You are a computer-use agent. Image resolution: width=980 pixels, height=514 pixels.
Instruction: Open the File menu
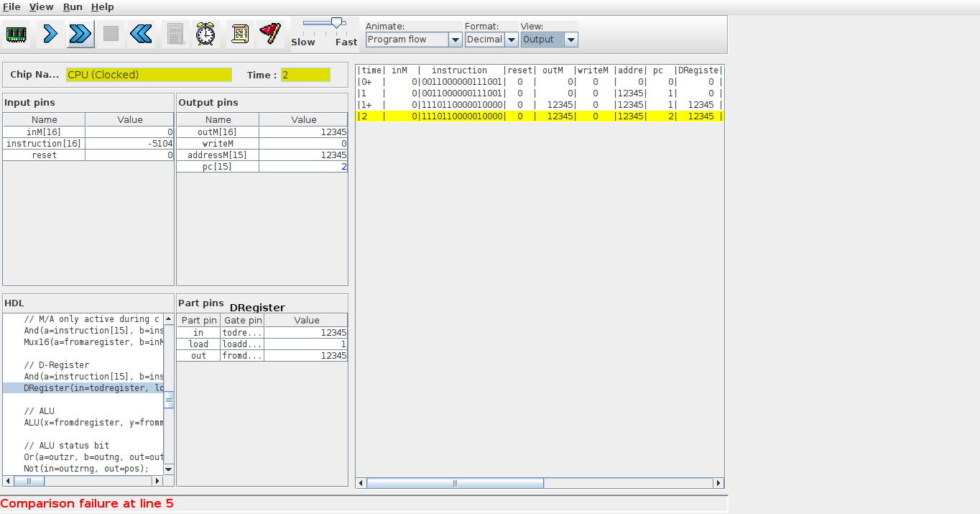pos(11,6)
